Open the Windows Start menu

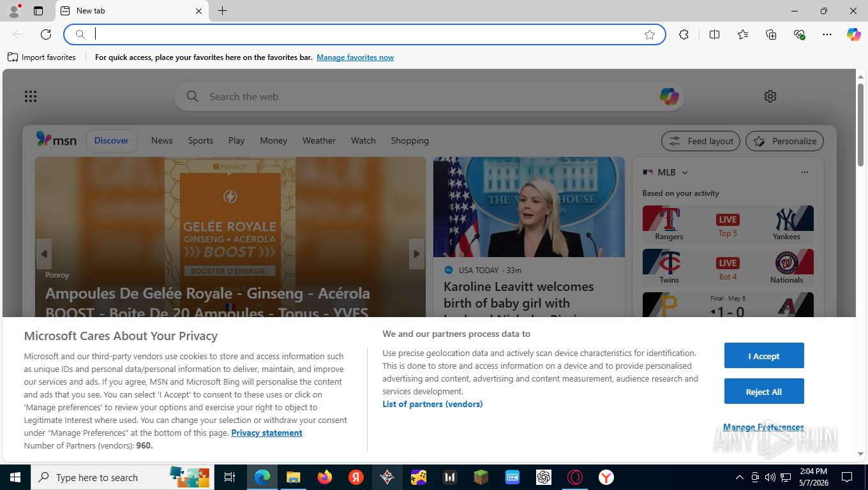point(15,477)
